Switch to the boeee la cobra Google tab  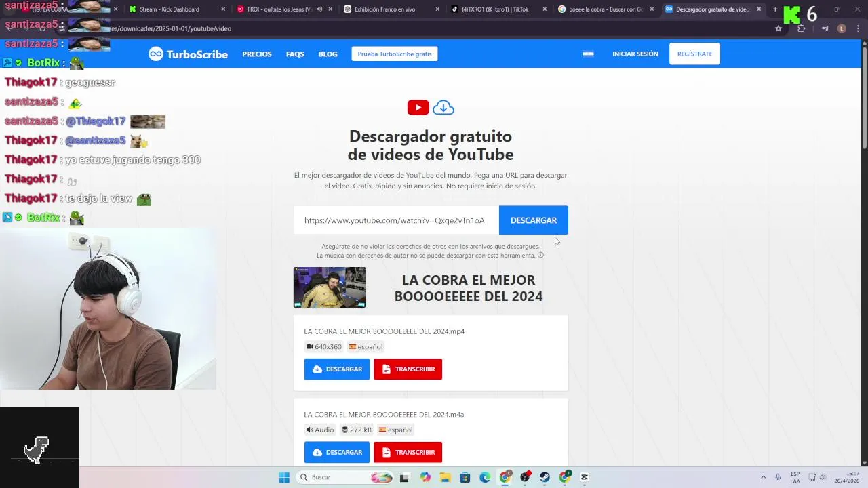pyautogui.click(x=606, y=9)
